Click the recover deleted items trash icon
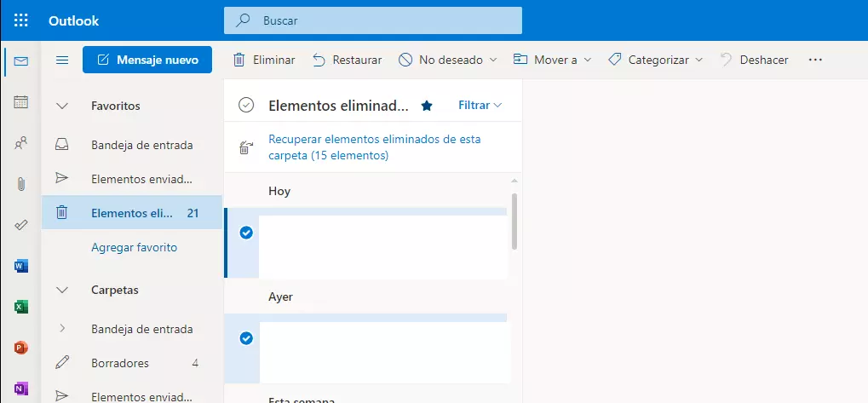868x403 pixels. pos(245,147)
